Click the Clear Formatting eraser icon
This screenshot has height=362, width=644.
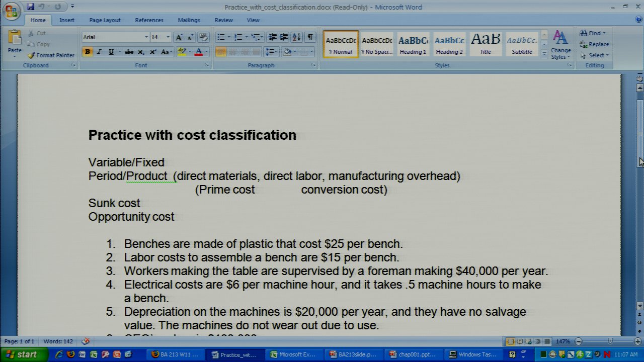coord(203,37)
